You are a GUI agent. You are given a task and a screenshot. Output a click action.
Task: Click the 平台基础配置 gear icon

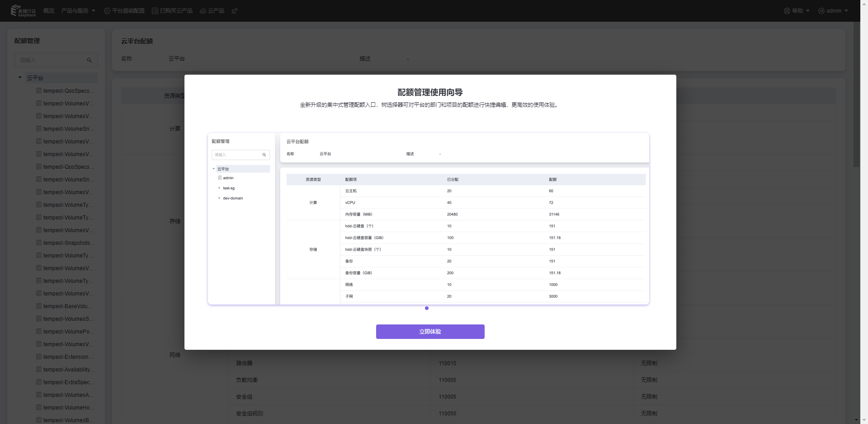coord(107,11)
